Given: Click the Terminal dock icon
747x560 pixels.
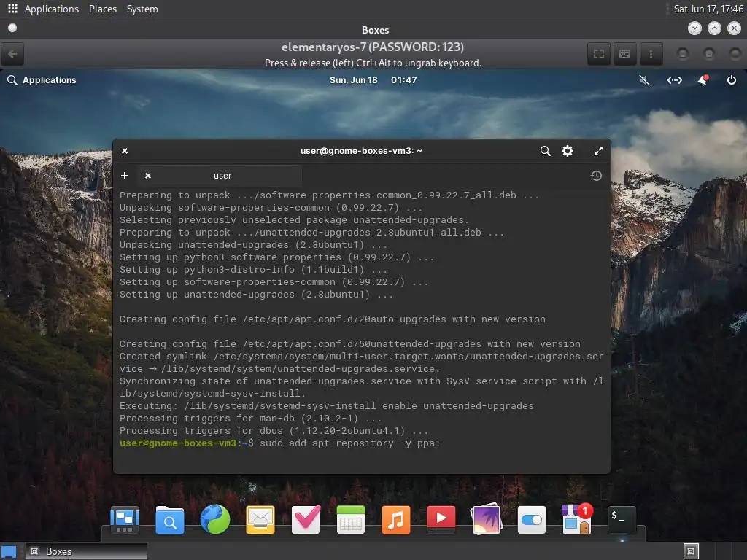Looking at the screenshot, I should point(622,519).
